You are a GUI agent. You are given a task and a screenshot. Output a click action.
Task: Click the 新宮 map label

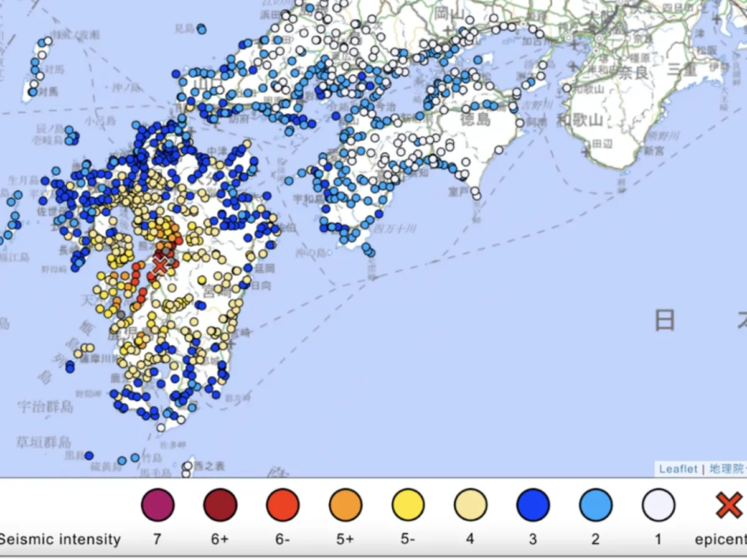[x=654, y=151]
